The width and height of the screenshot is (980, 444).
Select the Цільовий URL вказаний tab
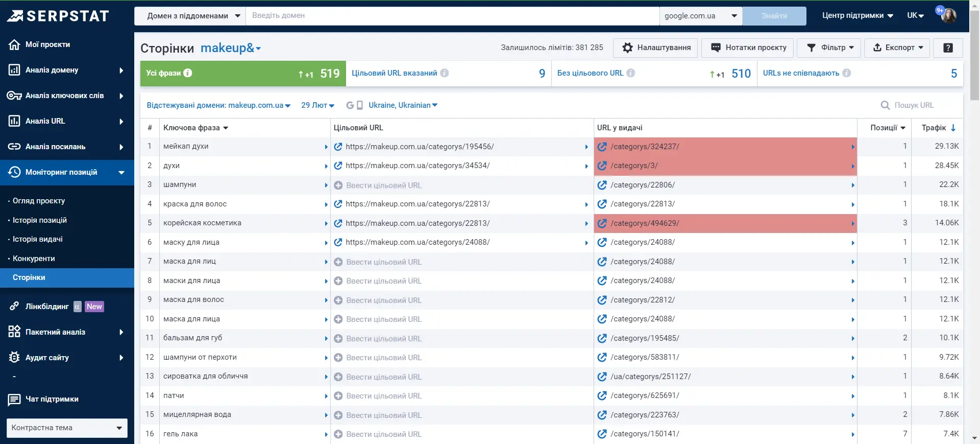click(449, 74)
